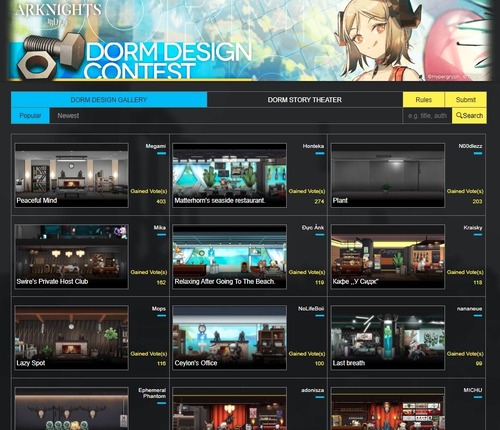This screenshot has width=500, height=430.
Task: Open the Peaceful Mind dorm thumbnail
Action: pyautogui.click(x=71, y=175)
